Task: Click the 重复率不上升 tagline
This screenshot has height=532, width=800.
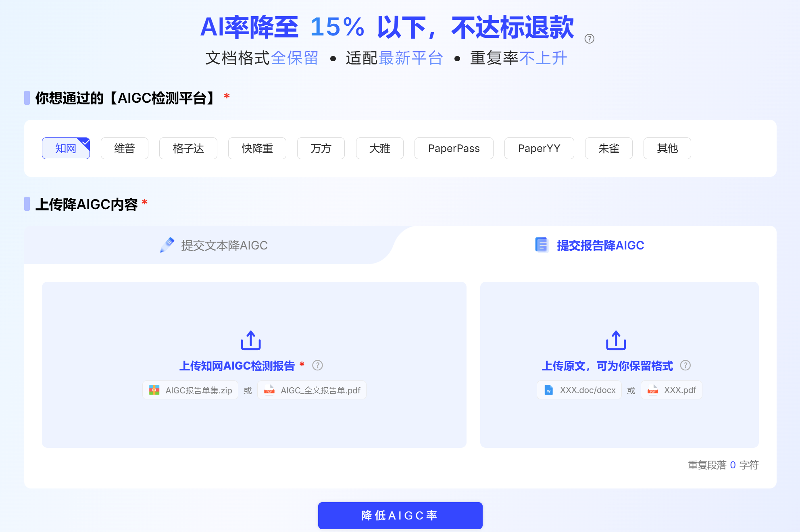Action: pos(519,58)
